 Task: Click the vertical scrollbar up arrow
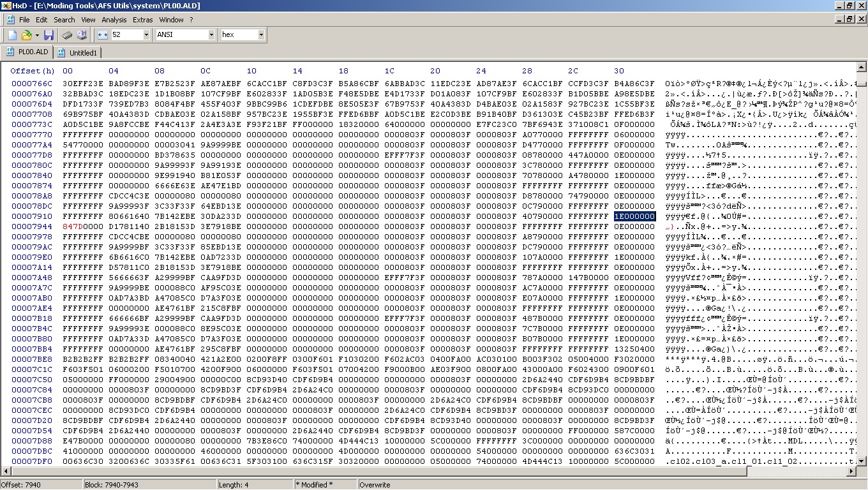tap(862, 67)
